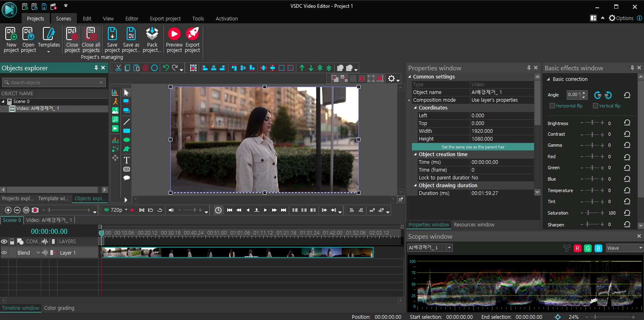
Task: Click the Save project icon
Action: point(112,34)
